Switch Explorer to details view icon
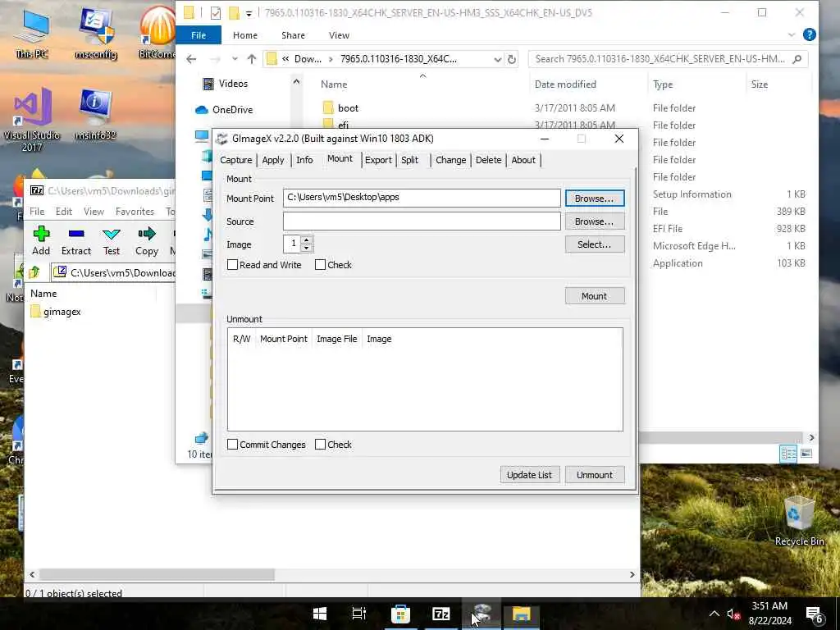The height and width of the screenshot is (630, 840). coord(788,454)
